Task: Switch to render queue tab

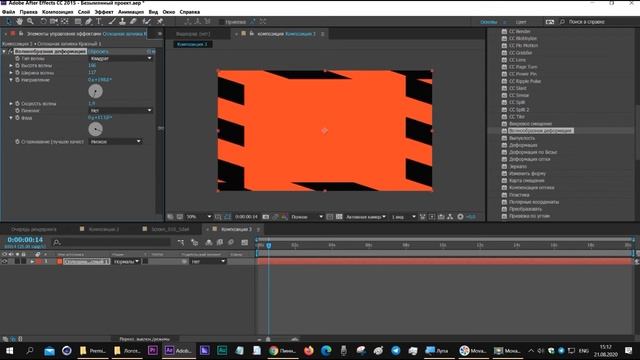Action: point(34,229)
